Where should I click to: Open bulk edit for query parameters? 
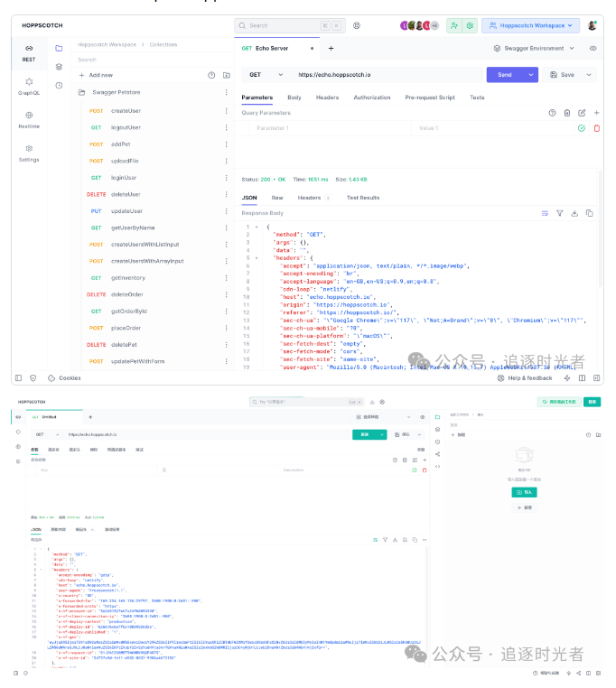click(x=582, y=113)
